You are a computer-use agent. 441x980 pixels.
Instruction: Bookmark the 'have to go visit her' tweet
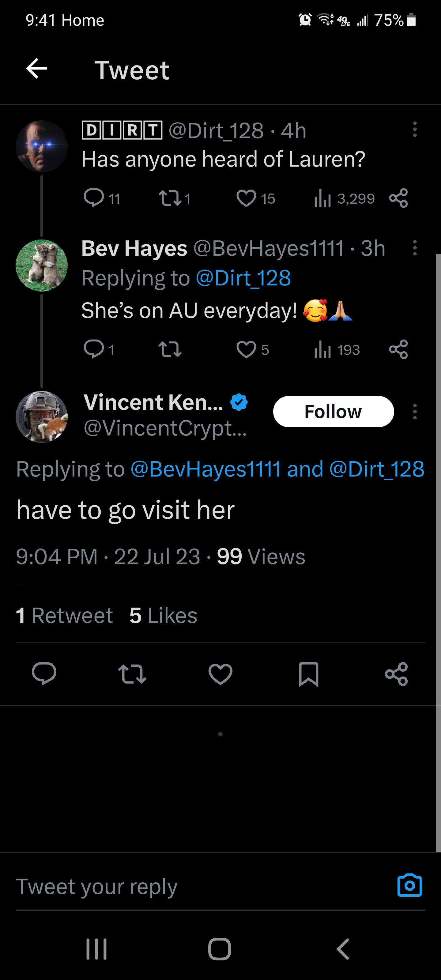point(308,674)
